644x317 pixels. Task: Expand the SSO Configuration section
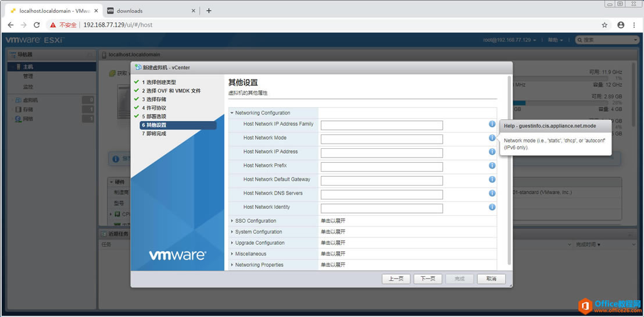click(232, 221)
